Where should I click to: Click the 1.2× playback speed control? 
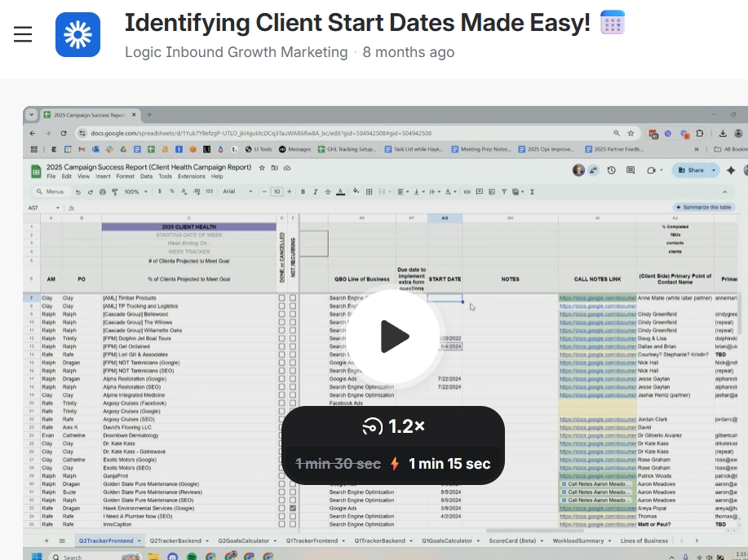tap(393, 426)
